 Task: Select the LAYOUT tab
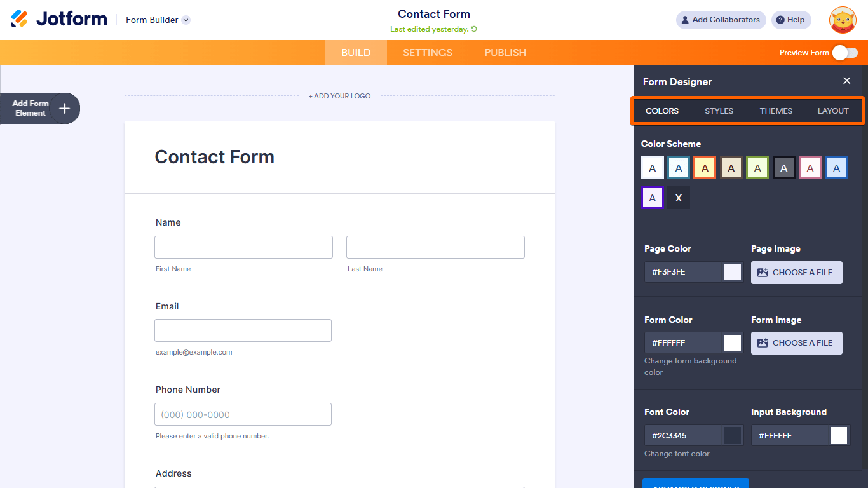click(832, 111)
